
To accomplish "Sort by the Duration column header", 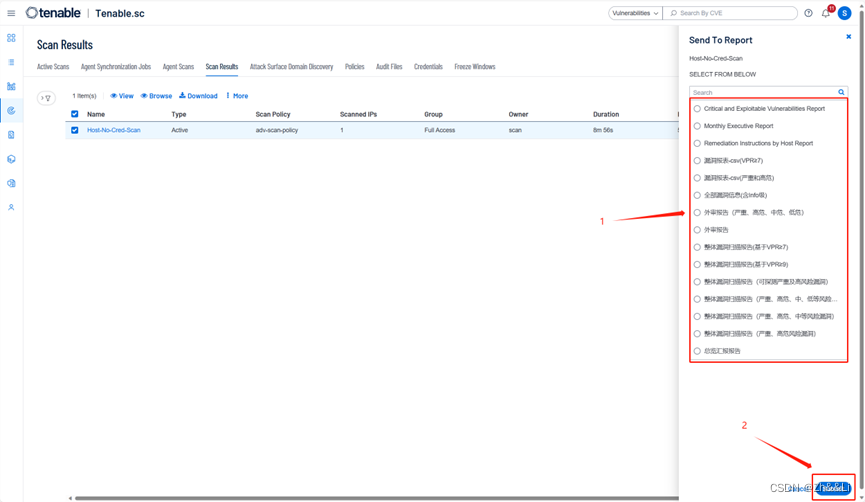I will pyautogui.click(x=606, y=114).
